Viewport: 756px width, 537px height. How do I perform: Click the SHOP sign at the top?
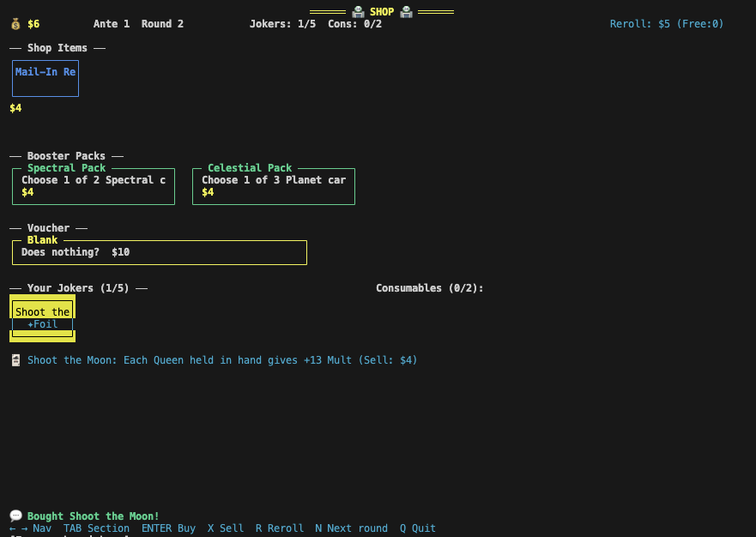[381, 11]
